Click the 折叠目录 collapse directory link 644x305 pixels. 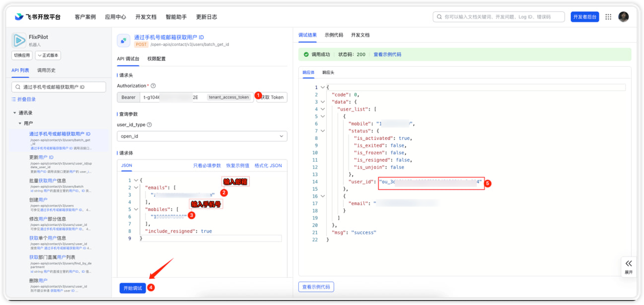pos(24,99)
